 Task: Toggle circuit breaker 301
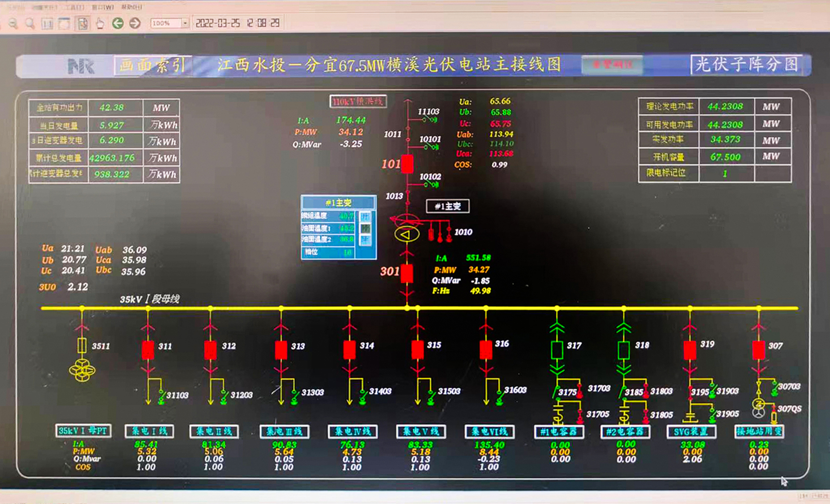click(407, 273)
